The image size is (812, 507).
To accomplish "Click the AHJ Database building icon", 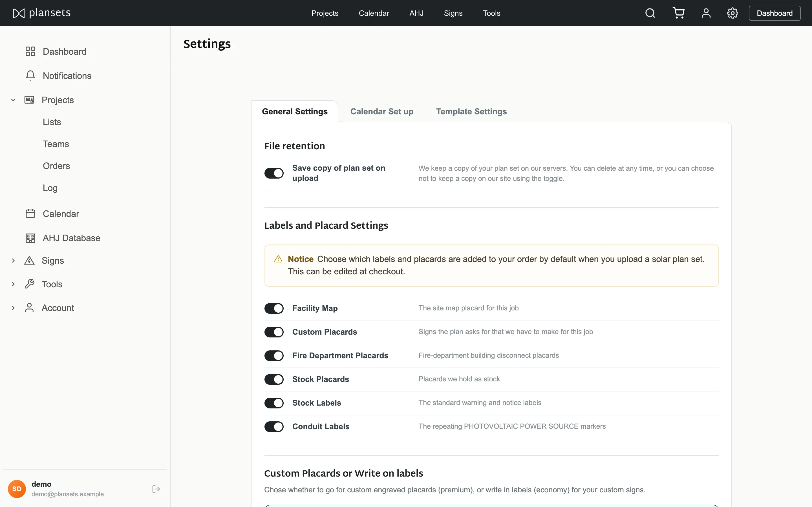I will pos(30,238).
